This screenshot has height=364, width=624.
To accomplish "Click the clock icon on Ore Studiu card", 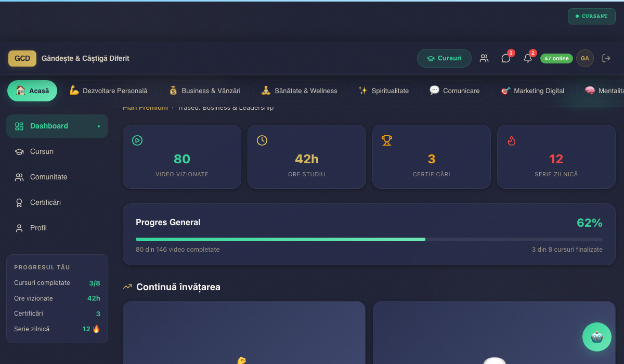I will pyautogui.click(x=262, y=140).
